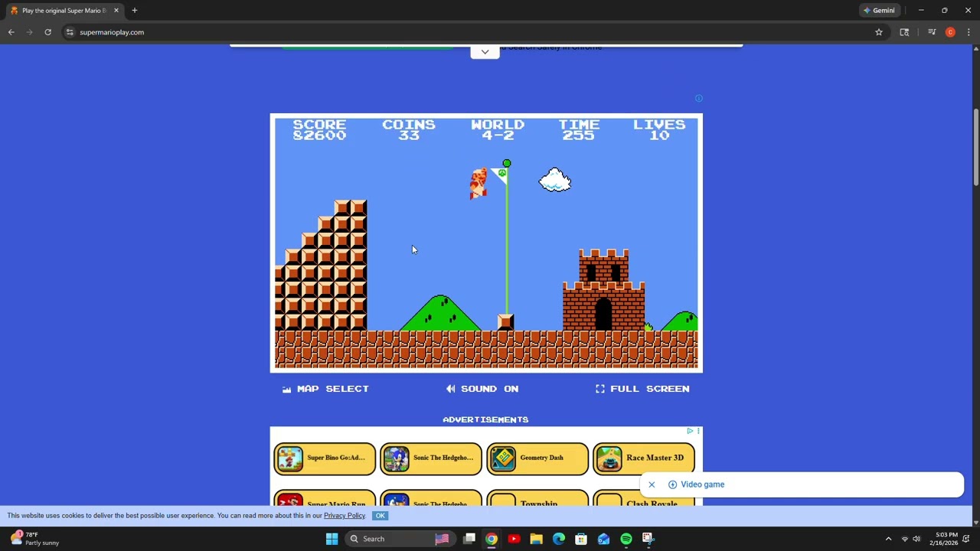Click the Race Master 3D car thumbnail
The width and height of the screenshot is (980, 551).
click(x=609, y=458)
